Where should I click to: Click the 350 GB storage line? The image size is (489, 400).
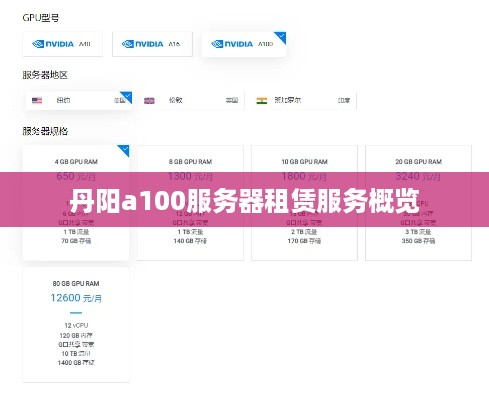click(418, 241)
